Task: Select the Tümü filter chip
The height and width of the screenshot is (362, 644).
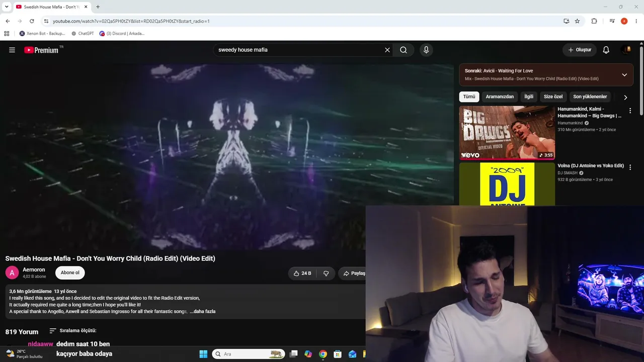Action: click(469, 97)
